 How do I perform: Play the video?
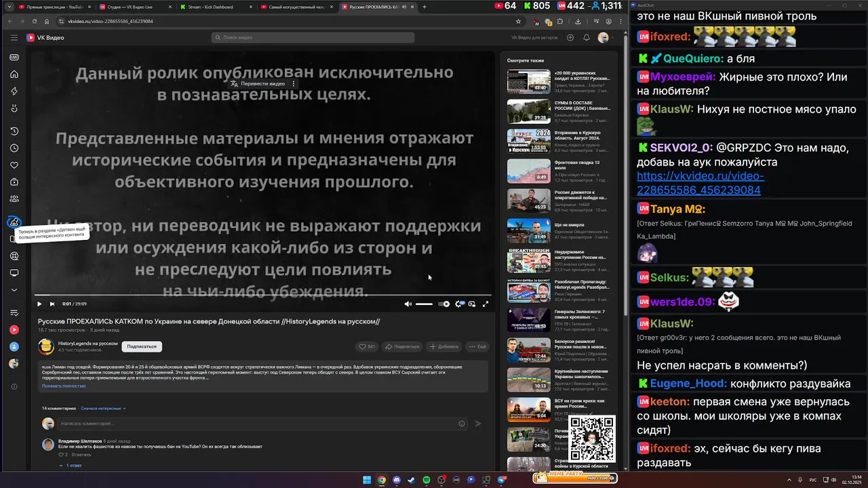tap(39, 304)
